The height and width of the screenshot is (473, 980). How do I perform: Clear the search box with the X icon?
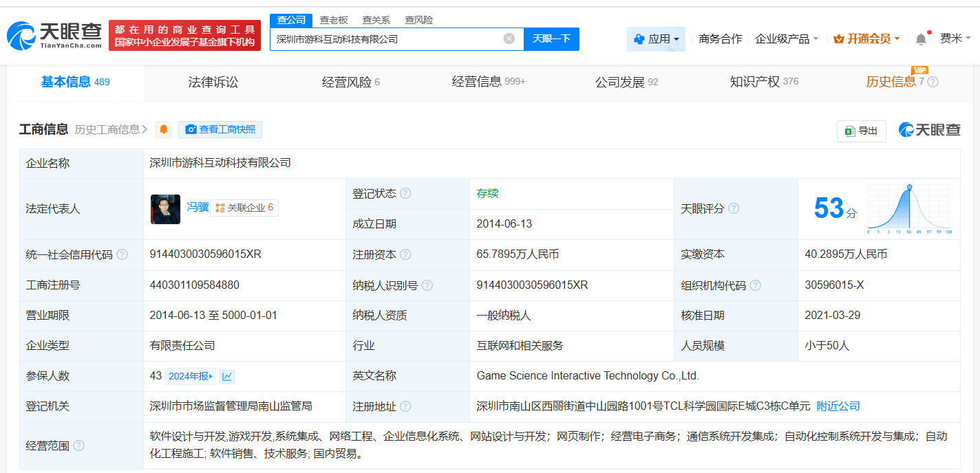coord(508,39)
